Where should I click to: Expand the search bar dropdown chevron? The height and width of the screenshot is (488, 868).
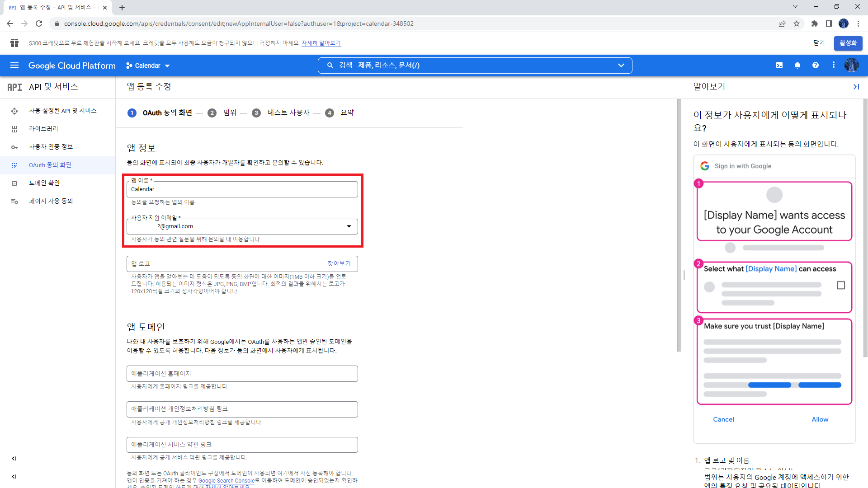point(621,66)
